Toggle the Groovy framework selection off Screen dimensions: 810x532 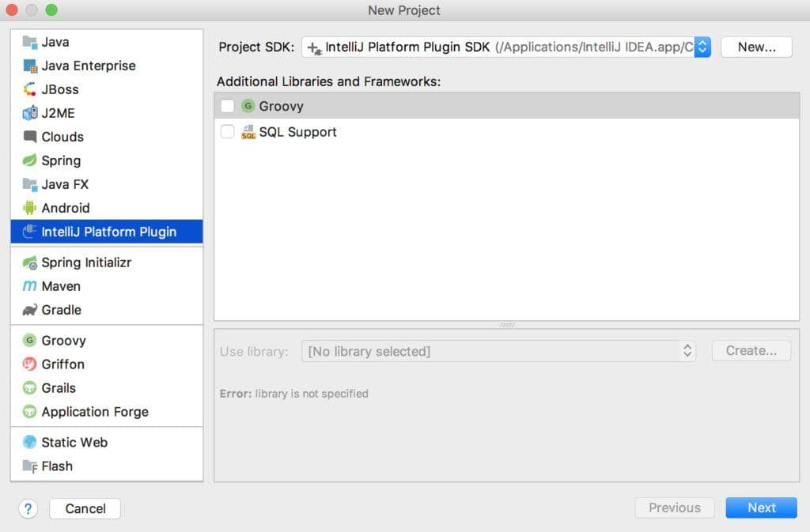pyautogui.click(x=227, y=105)
